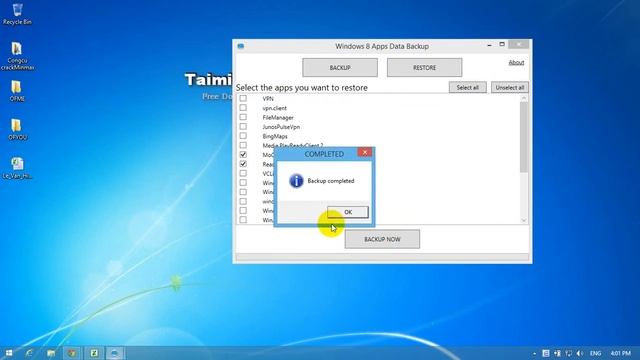Show hidden tray icons arrow
The height and width of the screenshot is (360, 640).
click(x=534, y=353)
